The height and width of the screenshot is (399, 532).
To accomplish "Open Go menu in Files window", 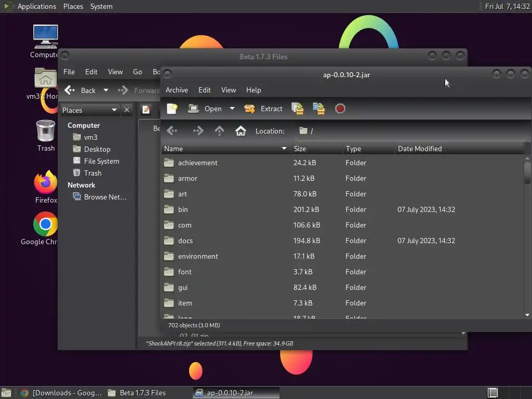I will [x=137, y=72].
